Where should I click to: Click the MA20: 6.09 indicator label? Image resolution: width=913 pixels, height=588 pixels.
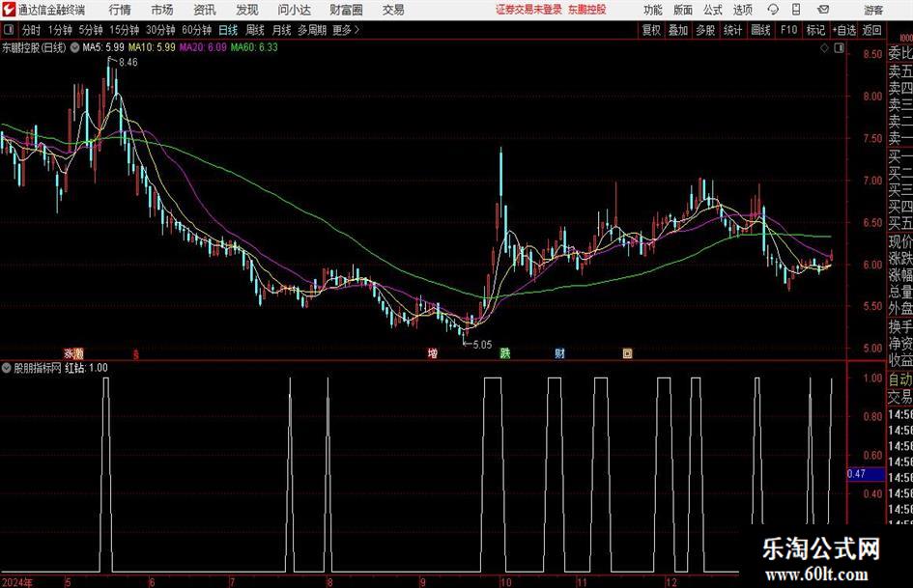click(203, 47)
